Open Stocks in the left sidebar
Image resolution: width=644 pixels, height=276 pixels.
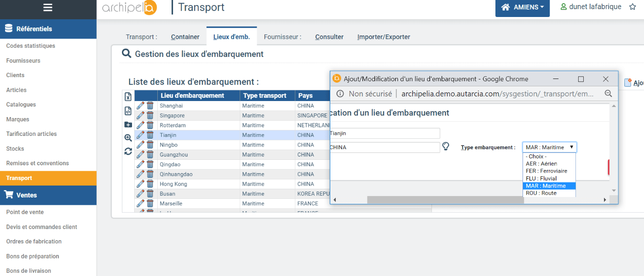pyautogui.click(x=15, y=149)
